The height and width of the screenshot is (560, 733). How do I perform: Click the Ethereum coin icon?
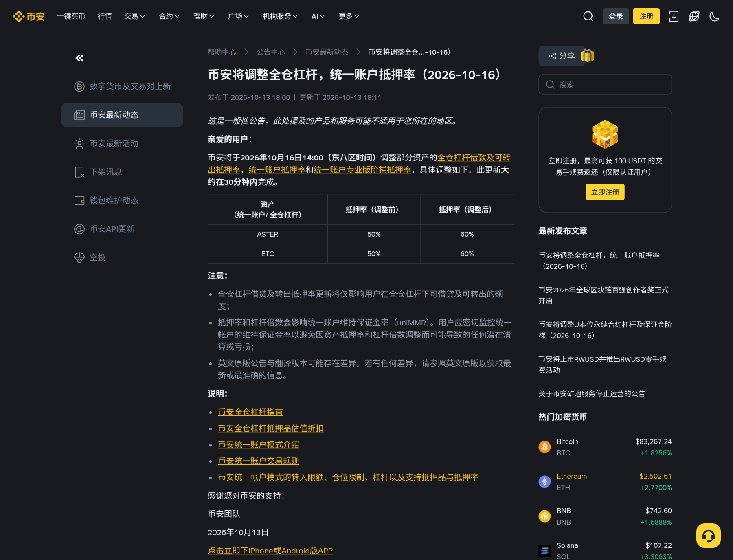point(544,481)
